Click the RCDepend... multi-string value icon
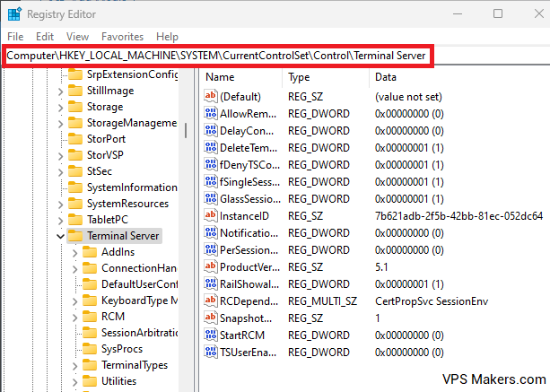Image resolution: width=550 pixels, height=392 pixels. point(211,301)
